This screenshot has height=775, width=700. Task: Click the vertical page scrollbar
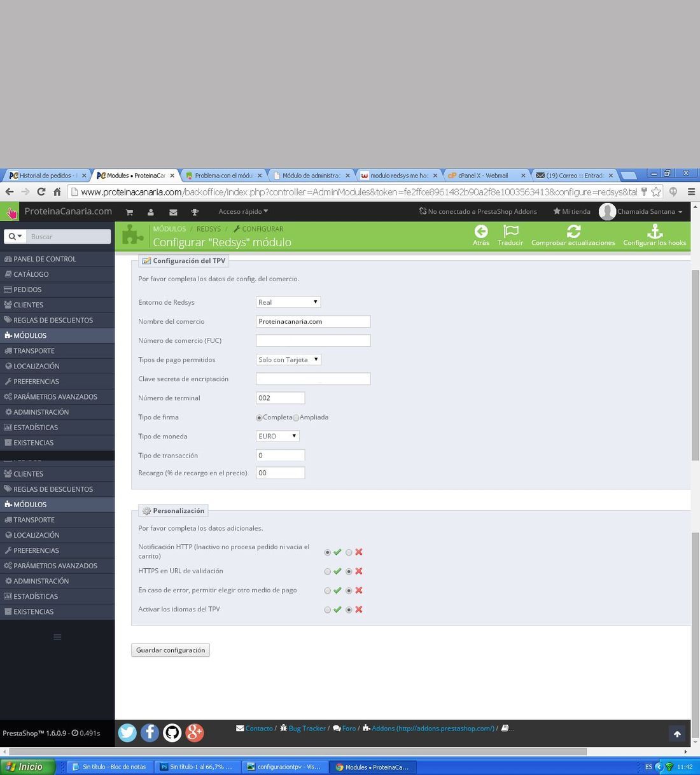[x=695, y=364]
